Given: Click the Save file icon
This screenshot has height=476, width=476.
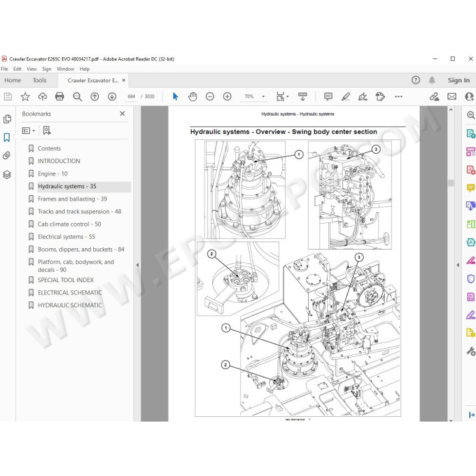Looking at the screenshot, I should (x=7, y=97).
